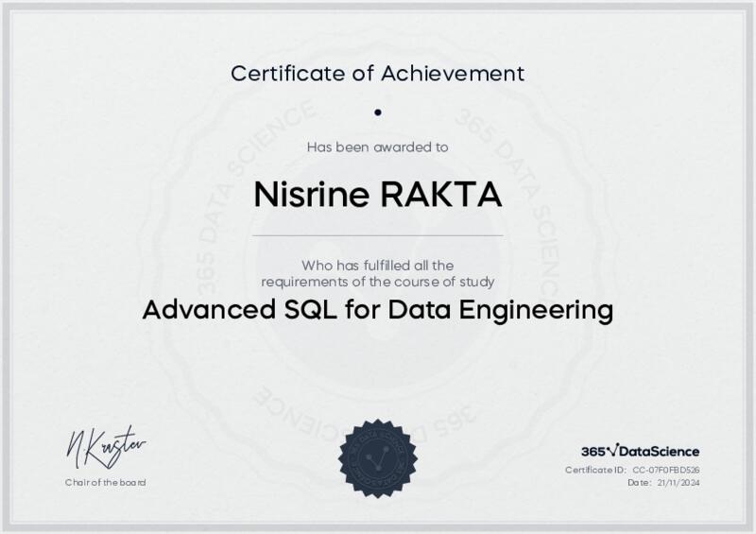Click the 365 DataScience logo

coord(640,452)
